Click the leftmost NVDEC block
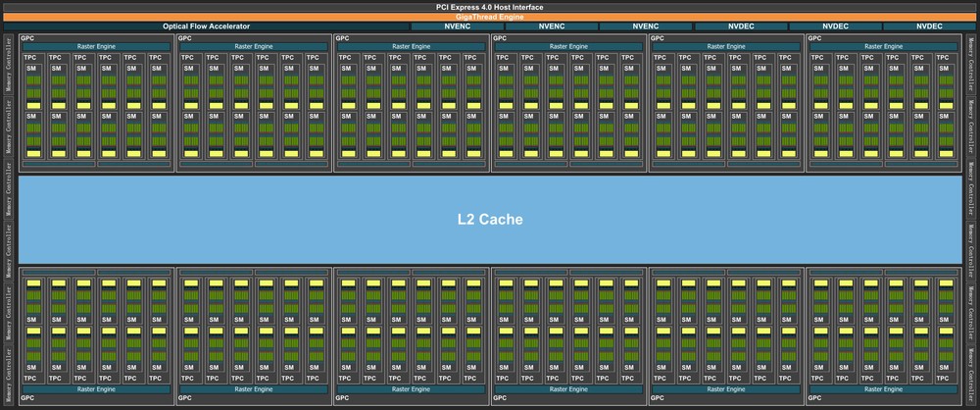 click(741, 26)
